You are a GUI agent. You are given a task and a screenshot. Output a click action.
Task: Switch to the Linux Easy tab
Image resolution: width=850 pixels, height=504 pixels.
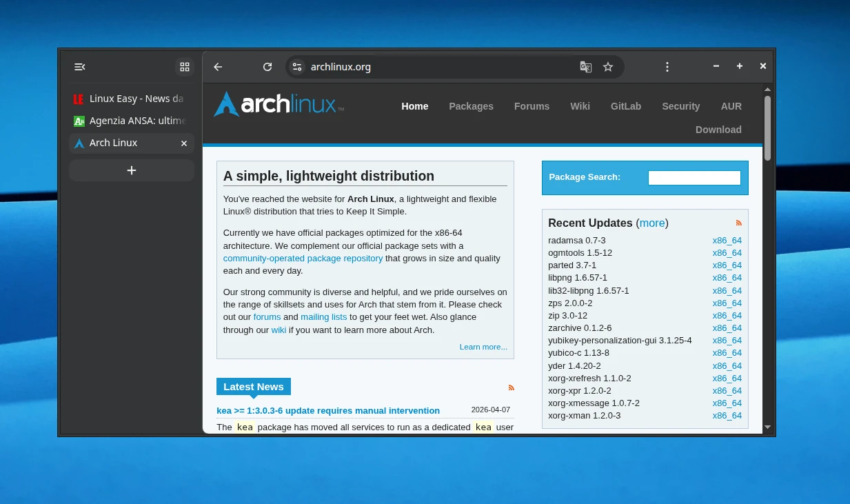tap(131, 99)
